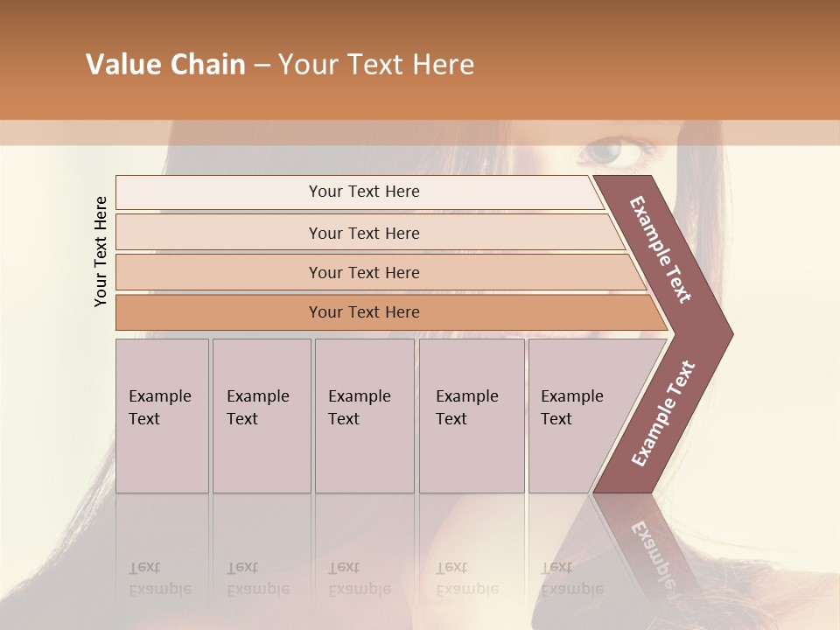
Task: Click the "Value Chain" bold title text
Action: click(165, 65)
